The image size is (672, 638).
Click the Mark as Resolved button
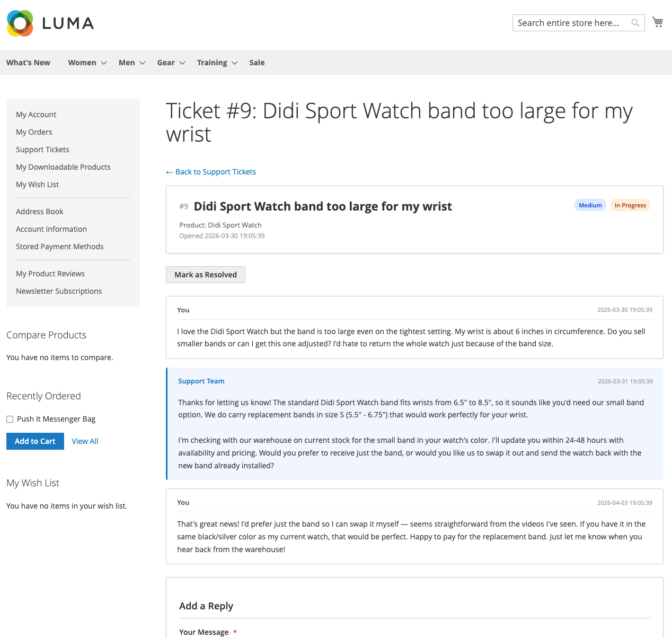click(x=206, y=275)
